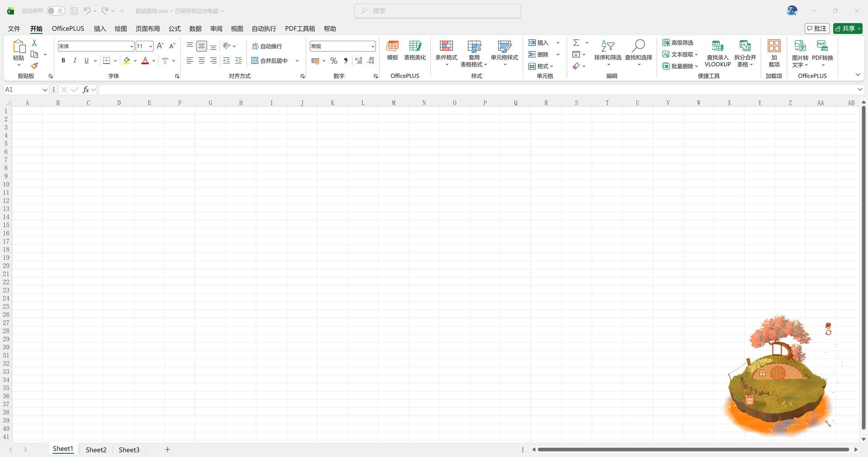868x457 pixels.
Task: Select column D by its header
Action: (x=119, y=103)
